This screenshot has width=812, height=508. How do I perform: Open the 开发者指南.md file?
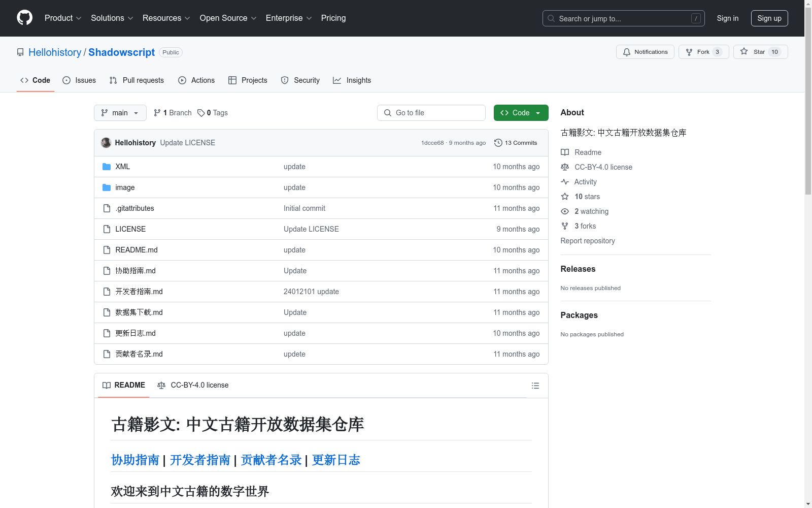[139, 292]
